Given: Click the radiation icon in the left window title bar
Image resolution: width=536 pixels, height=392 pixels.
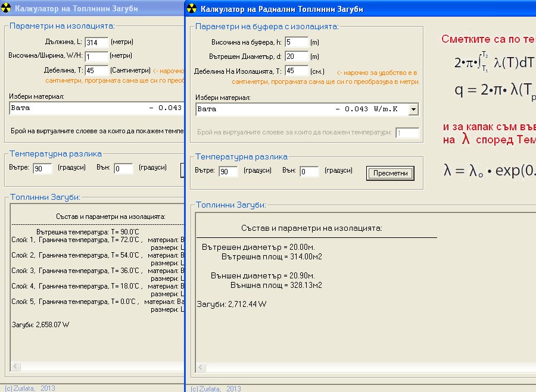Looking at the screenshot, I should [6, 9].
